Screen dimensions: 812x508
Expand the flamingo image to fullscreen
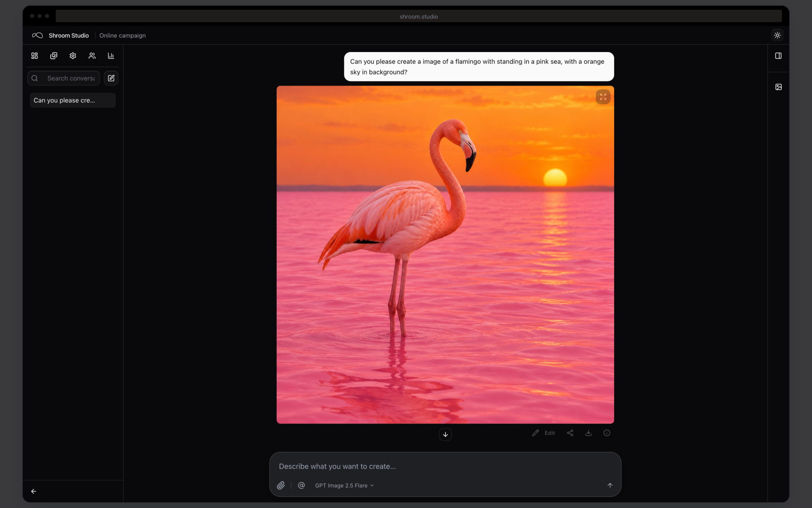tap(603, 97)
